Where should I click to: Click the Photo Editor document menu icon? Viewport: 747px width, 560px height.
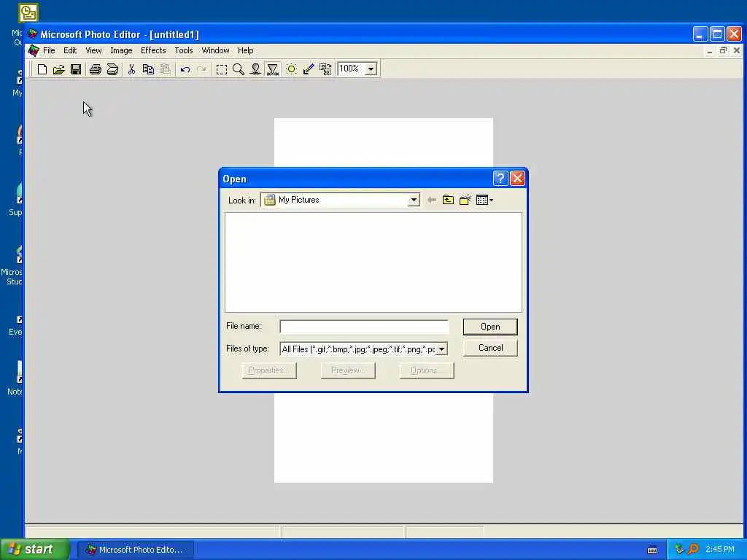(34, 50)
